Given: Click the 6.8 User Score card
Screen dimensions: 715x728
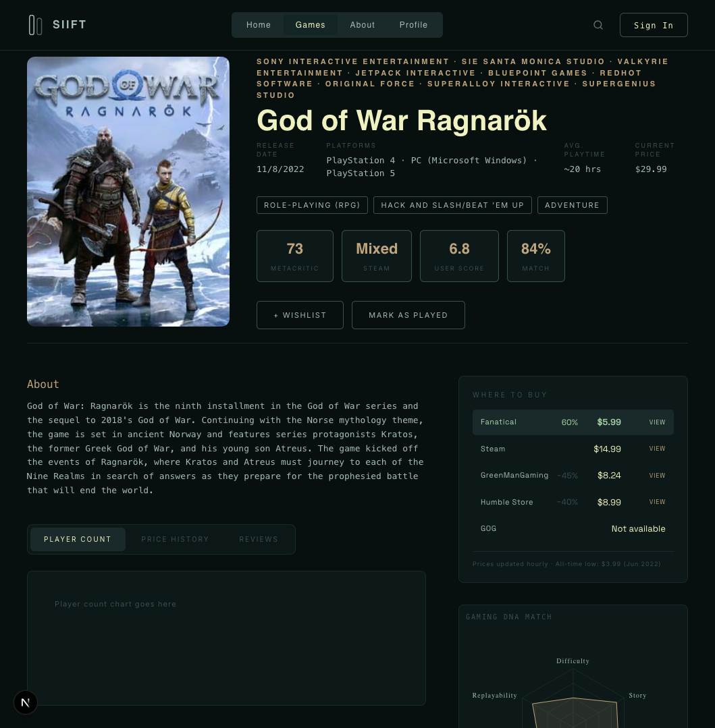Looking at the screenshot, I should tap(460, 256).
